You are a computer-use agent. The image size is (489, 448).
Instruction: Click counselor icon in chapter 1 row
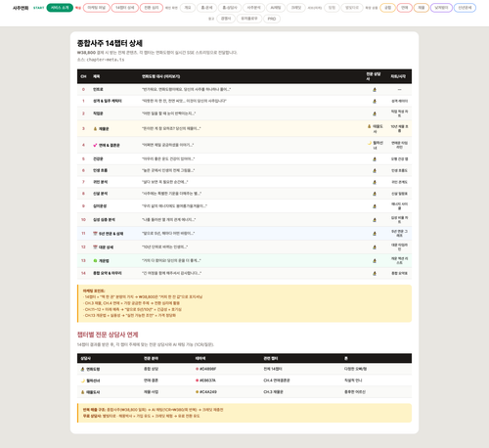click(x=375, y=101)
